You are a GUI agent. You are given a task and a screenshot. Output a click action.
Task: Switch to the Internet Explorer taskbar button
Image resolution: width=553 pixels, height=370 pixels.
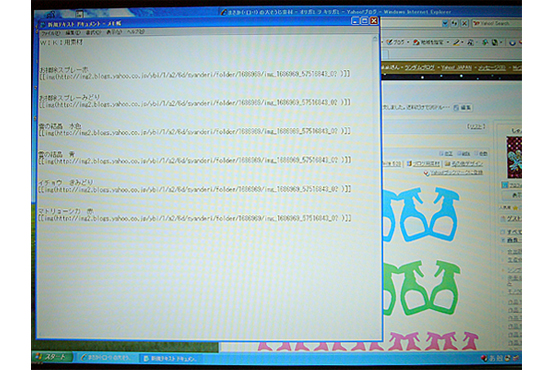107,358
